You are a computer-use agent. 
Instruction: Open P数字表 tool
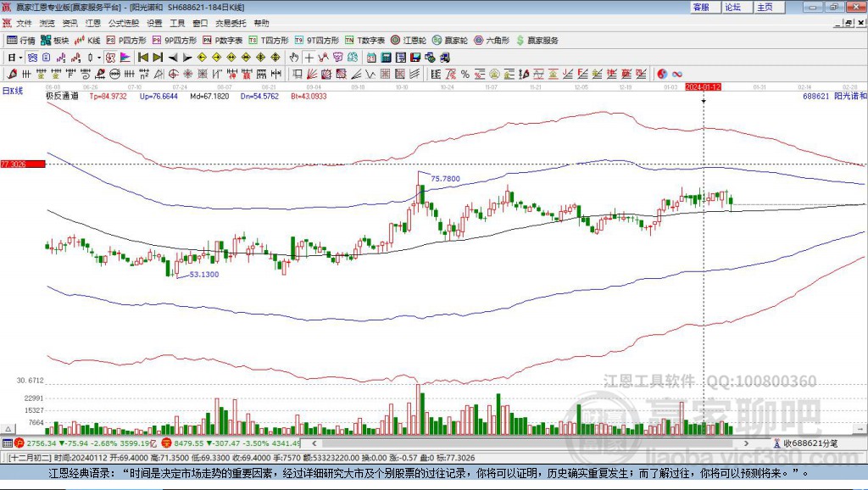(223, 41)
